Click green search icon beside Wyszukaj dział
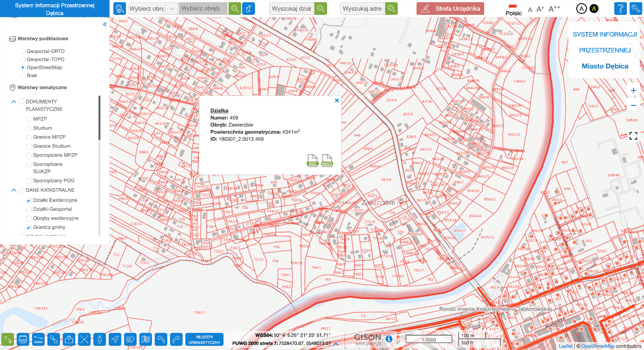Screen dimensions: 644x350 click(321, 8)
